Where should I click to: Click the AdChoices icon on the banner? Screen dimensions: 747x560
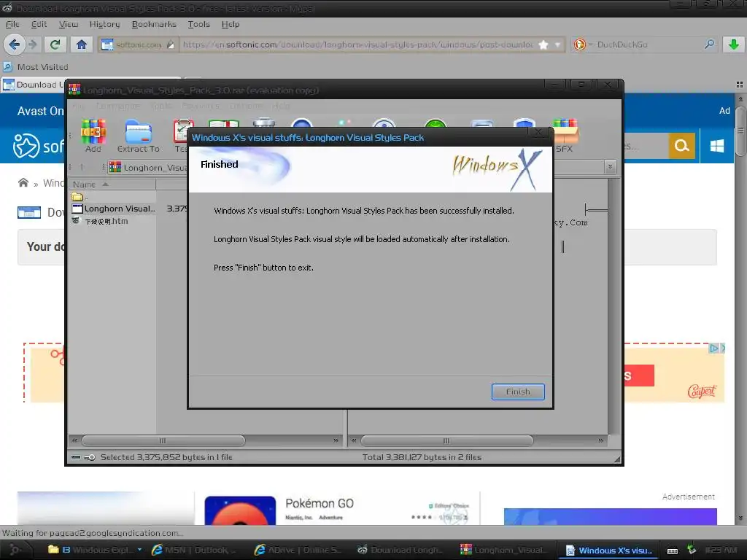click(713, 348)
